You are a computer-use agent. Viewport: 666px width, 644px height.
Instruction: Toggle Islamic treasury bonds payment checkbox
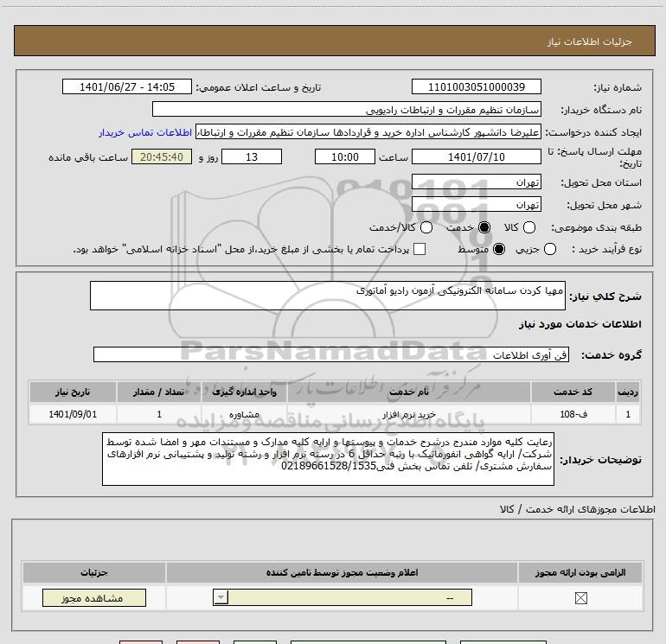[x=419, y=249]
